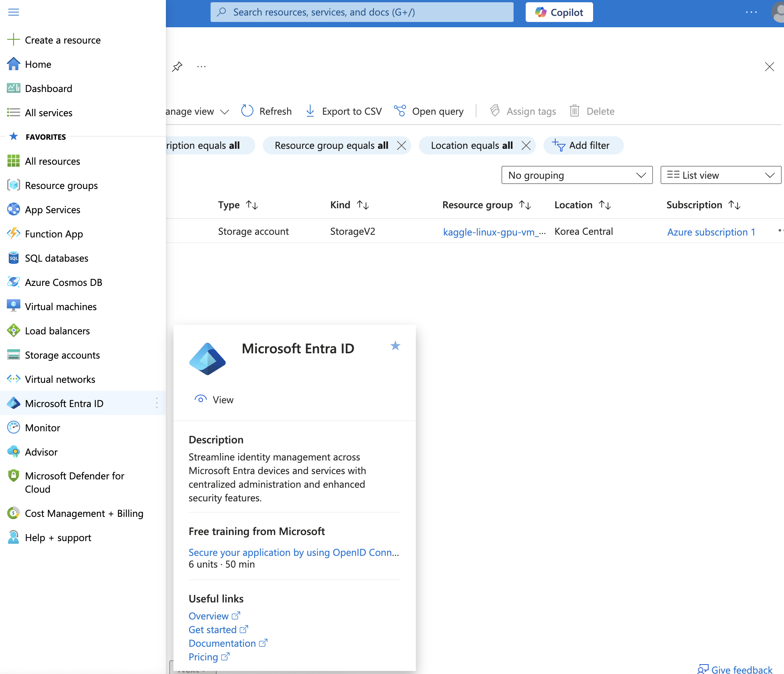
Task: Open the Overview useful link
Action: (x=214, y=616)
